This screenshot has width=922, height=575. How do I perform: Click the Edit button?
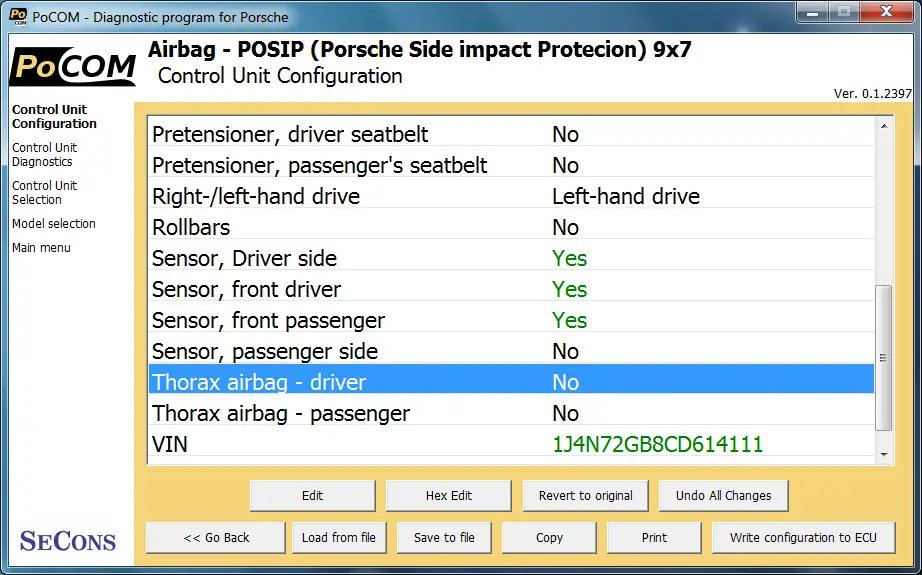click(x=312, y=496)
